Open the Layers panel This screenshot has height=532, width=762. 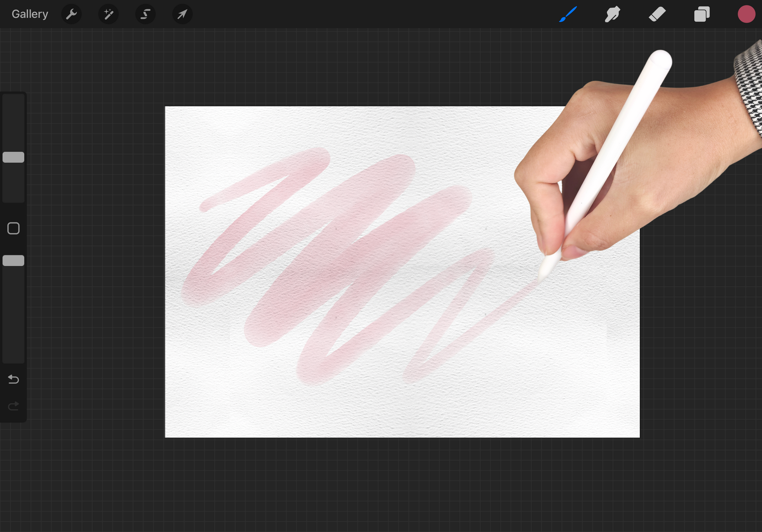[702, 14]
